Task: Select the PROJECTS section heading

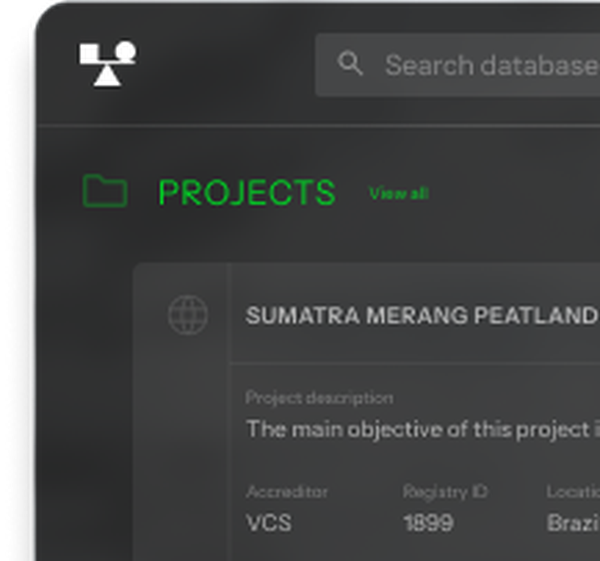Action: pos(247,192)
